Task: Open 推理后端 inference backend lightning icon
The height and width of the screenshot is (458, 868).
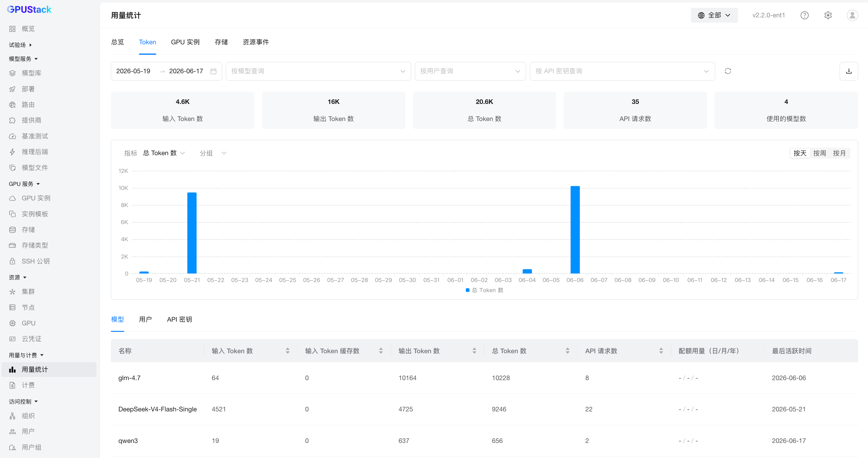Action: 12,152
